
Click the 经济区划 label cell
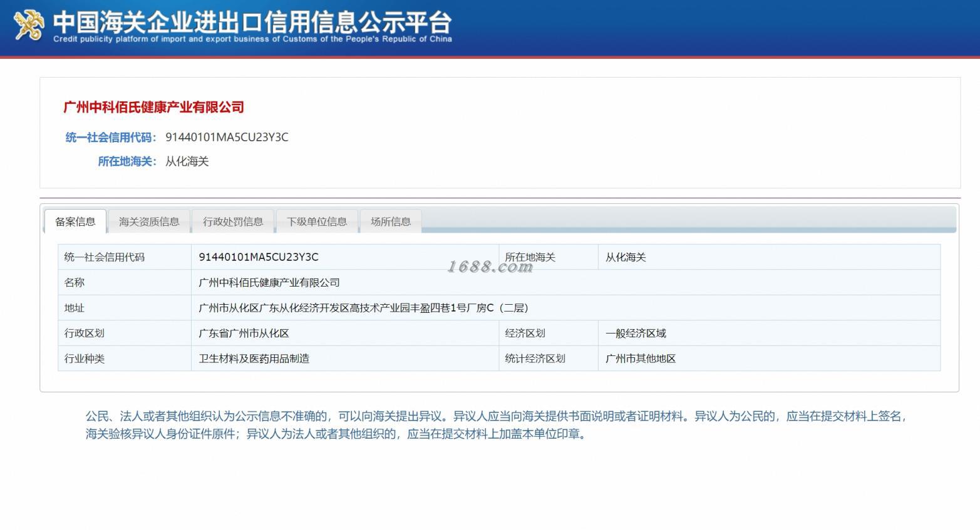[549, 334]
